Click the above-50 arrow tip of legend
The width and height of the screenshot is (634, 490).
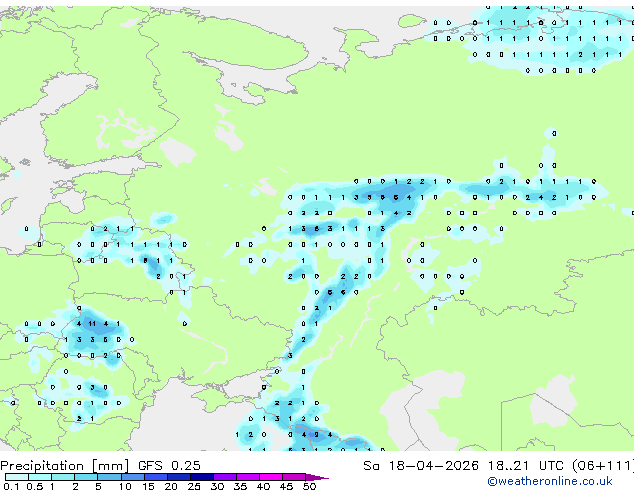(x=317, y=477)
